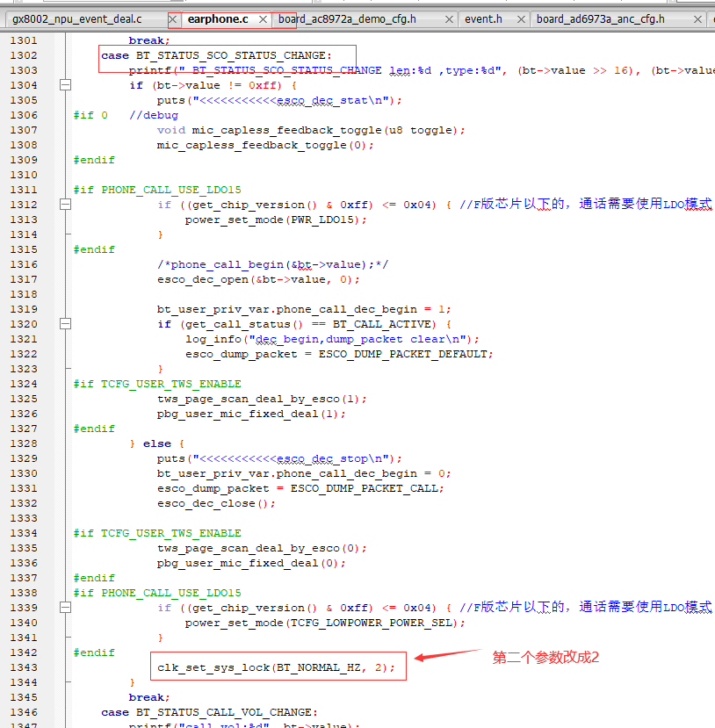Click 'clk_set_sys_lock(BT_NORMAL_HZ, 2);' statement
The image size is (715, 728).
(276, 667)
